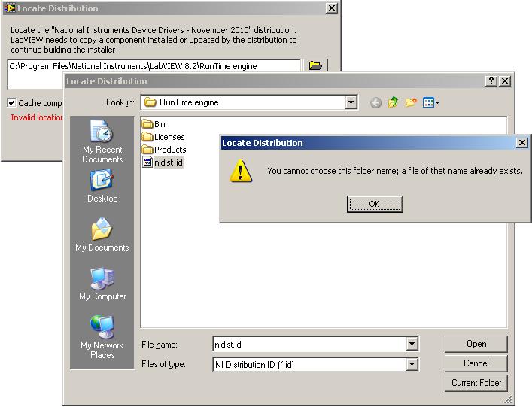Open the View menu icon

coord(431,102)
